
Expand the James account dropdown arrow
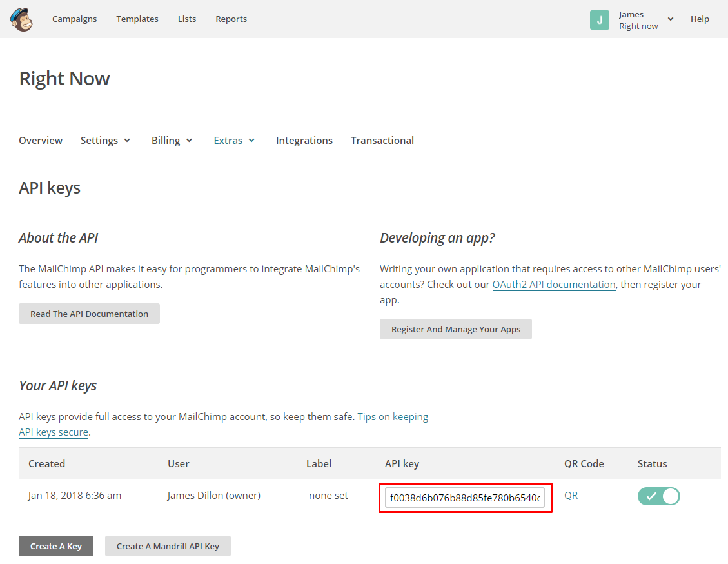pos(671,19)
